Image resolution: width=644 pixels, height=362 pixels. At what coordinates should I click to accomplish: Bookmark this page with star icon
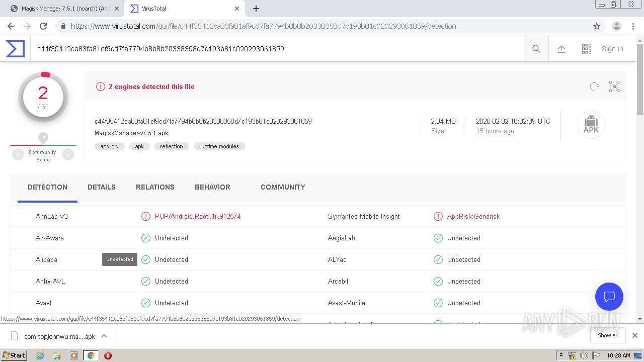(x=597, y=26)
